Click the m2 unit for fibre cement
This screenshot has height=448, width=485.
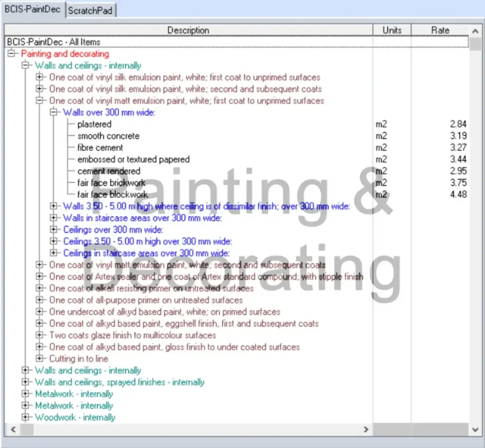(381, 147)
